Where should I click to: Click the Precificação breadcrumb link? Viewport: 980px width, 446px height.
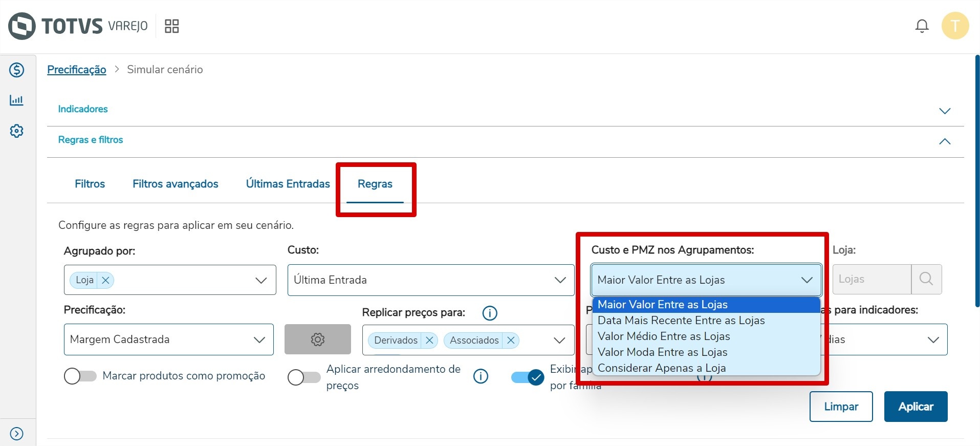click(x=77, y=70)
